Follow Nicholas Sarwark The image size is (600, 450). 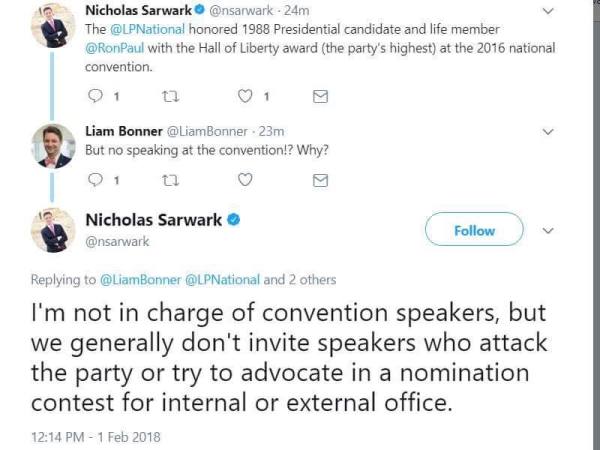[474, 229]
